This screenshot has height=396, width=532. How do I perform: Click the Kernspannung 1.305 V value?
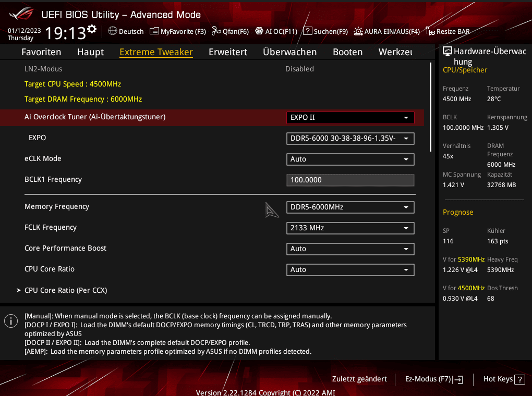click(498, 128)
